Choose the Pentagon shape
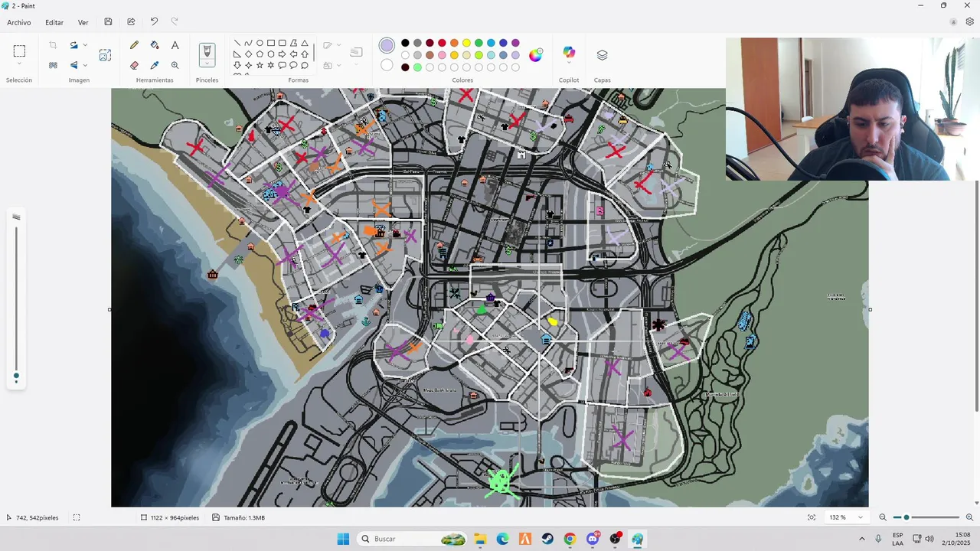 [260, 54]
